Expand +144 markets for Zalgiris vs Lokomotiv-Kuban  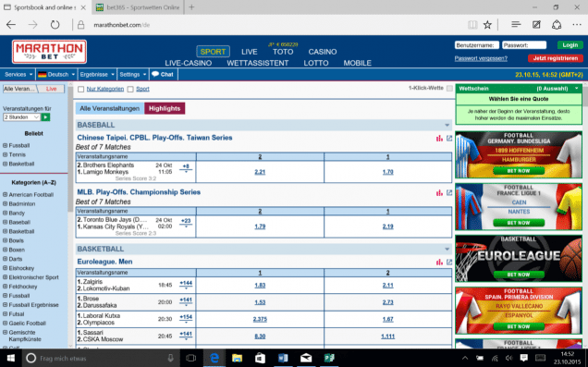pos(186,285)
